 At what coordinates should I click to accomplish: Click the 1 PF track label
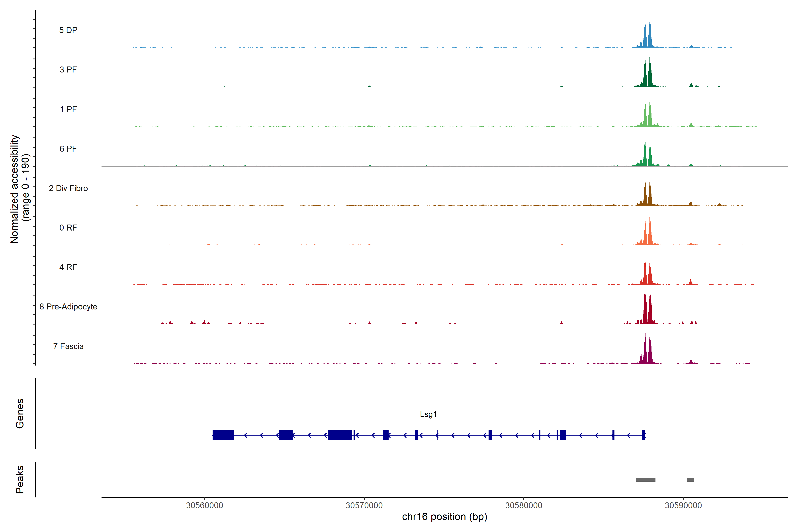click(x=68, y=109)
